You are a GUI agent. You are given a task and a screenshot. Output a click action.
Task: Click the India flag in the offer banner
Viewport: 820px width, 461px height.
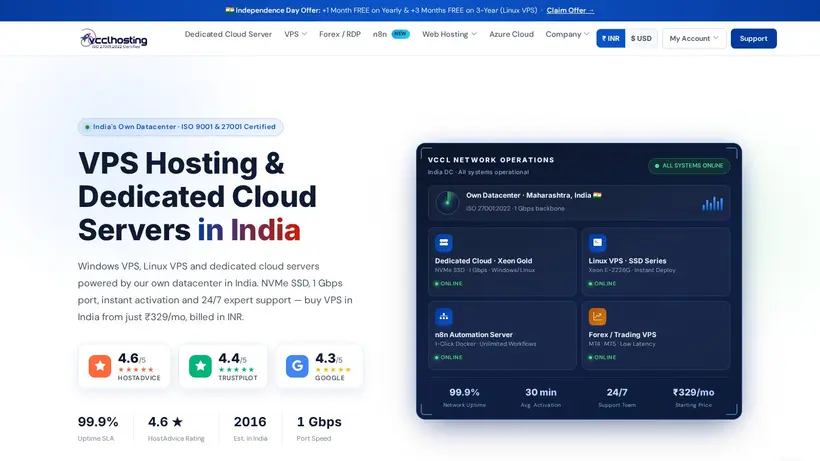point(230,10)
